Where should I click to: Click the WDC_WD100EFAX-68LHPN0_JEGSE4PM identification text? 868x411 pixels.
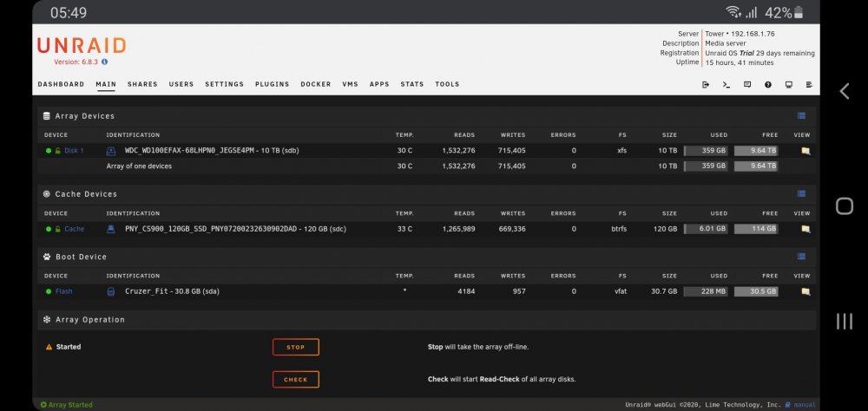(212, 151)
